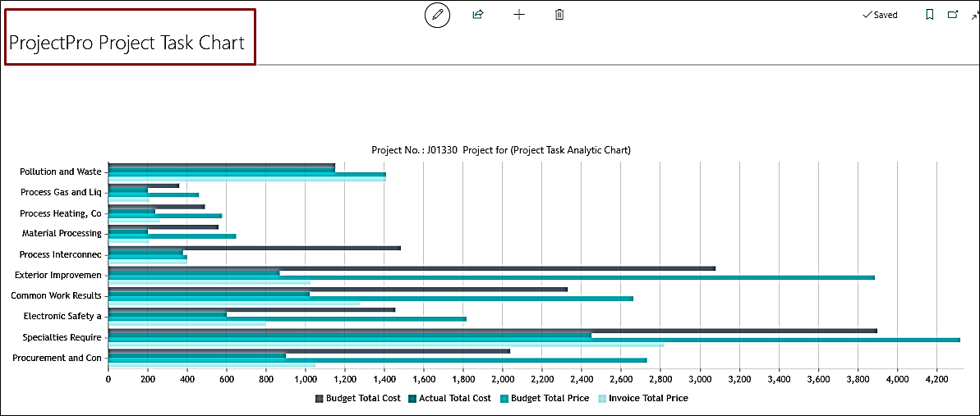Click the Process Gas and Liq label
The height and width of the screenshot is (416, 980).
coord(61,192)
